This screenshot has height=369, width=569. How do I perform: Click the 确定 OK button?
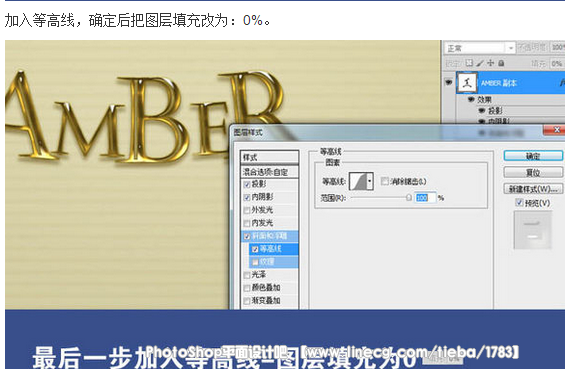tap(533, 156)
